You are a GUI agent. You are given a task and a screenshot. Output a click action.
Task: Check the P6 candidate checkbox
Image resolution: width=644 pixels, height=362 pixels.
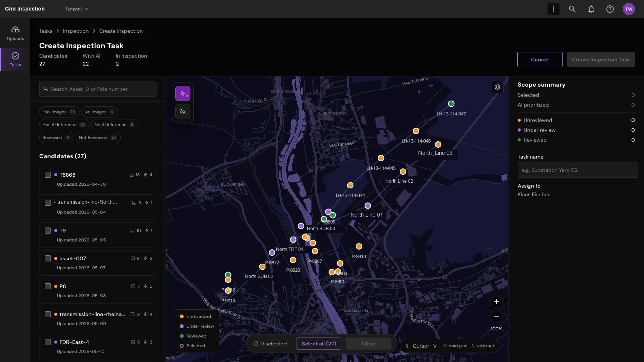coord(48,286)
